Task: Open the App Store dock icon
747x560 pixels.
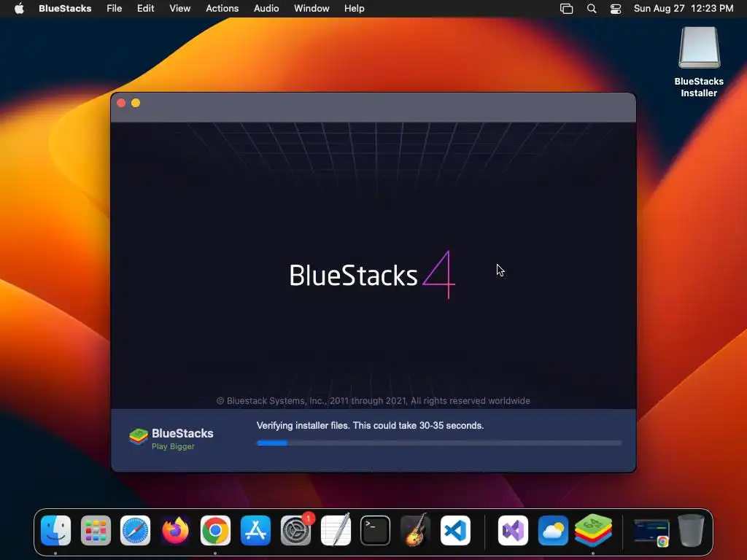Action: click(x=255, y=530)
